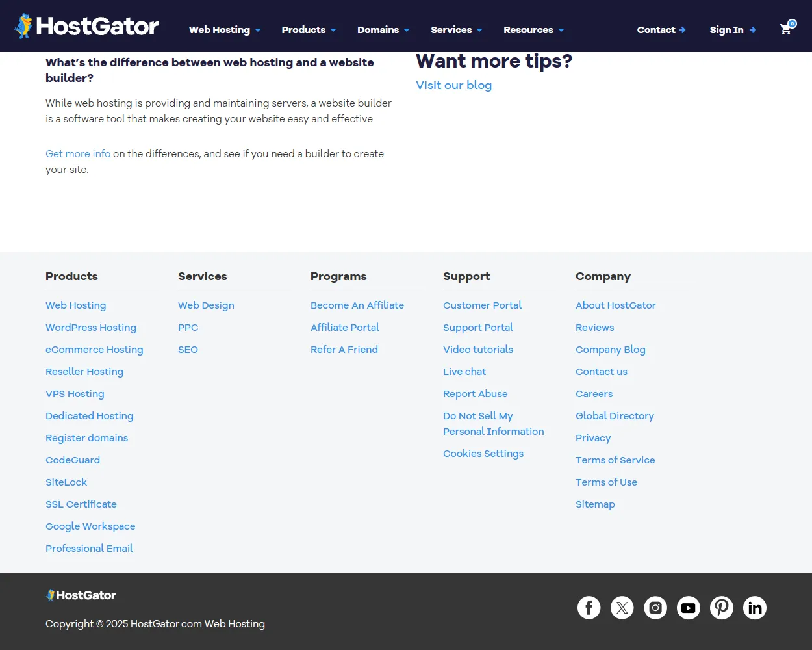Open the Sitemap link
This screenshot has height=650, width=812.
[595, 504]
